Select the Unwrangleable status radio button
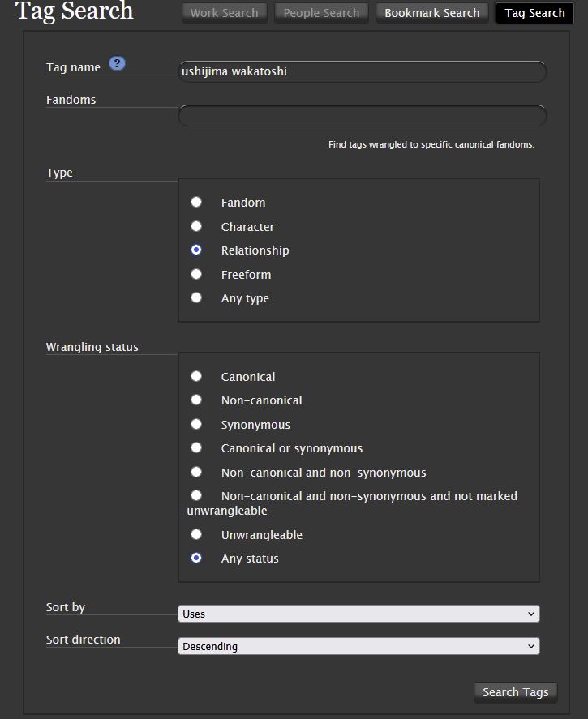Viewport: 588px width, 719px height. pyautogui.click(x=196, y=534)
